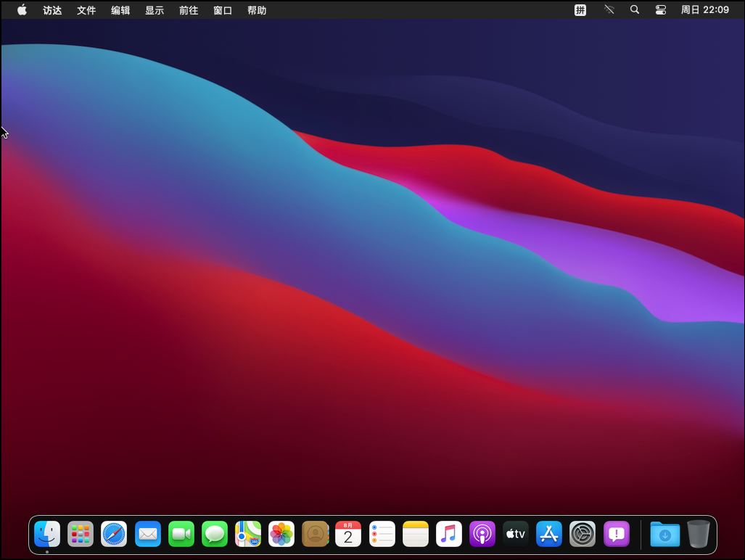Open the 文件 menu
This screenshot has height=560, width=745.
pyautogui.click(x=86, y=10)
